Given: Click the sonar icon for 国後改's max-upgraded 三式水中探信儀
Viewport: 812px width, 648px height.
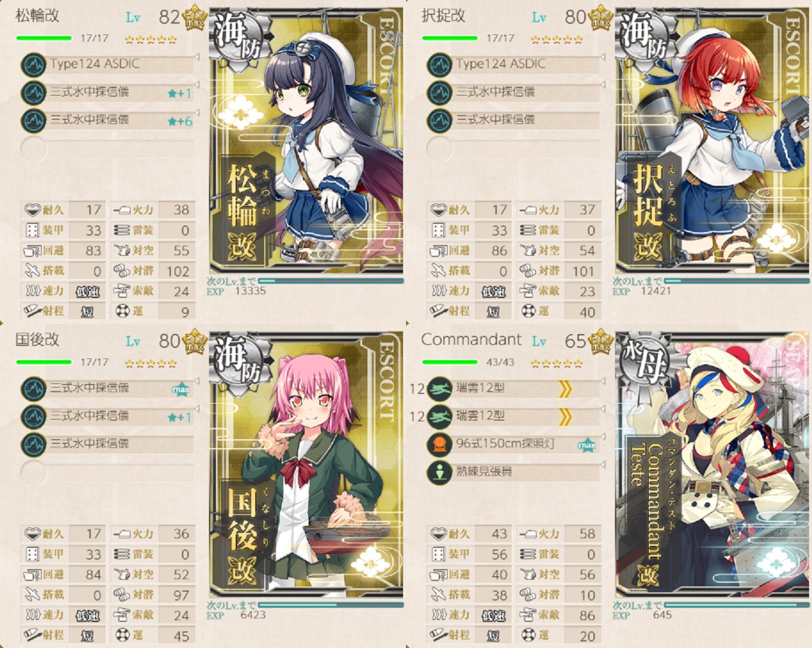Looking at the screenshot, I should [x=33, y=389].
